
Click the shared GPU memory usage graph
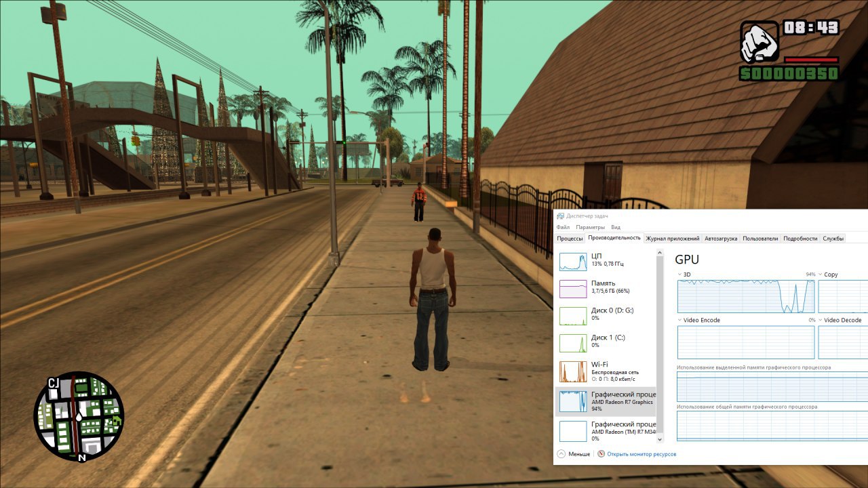[772, 426]
